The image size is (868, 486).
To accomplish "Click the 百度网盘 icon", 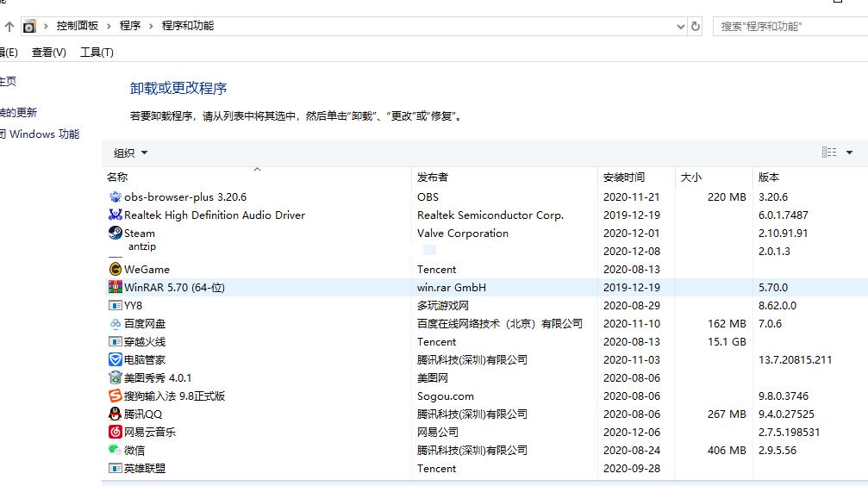I will pos(116,323).
